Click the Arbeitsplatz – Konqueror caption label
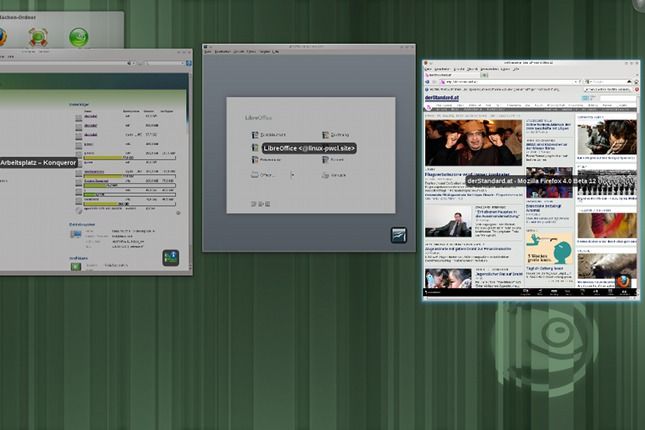 click(x=38, y=163)
